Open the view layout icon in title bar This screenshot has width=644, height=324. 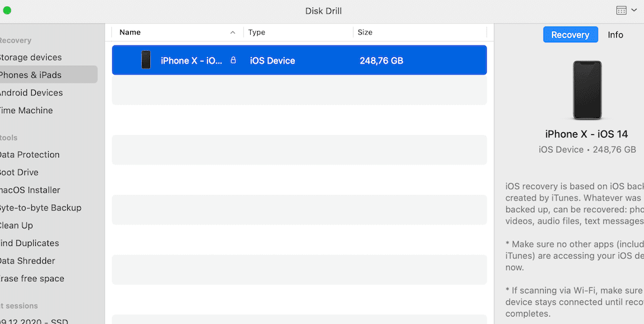pos(622,11)
